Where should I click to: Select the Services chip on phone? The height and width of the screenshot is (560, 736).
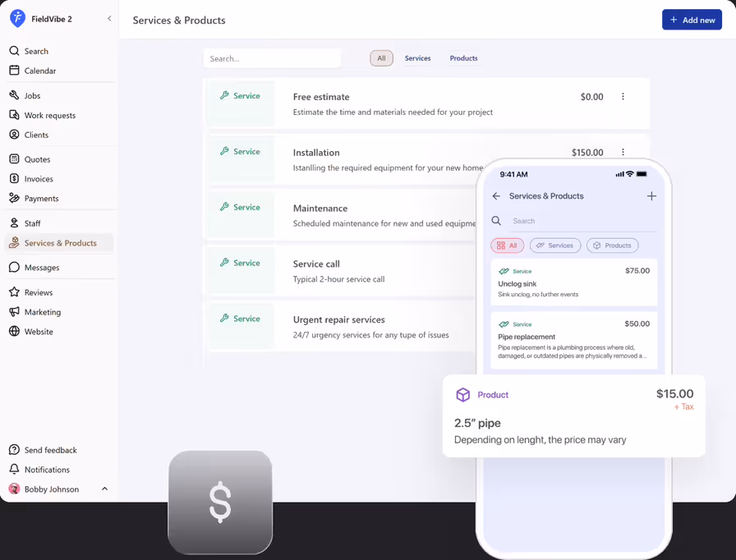(555, 246)
